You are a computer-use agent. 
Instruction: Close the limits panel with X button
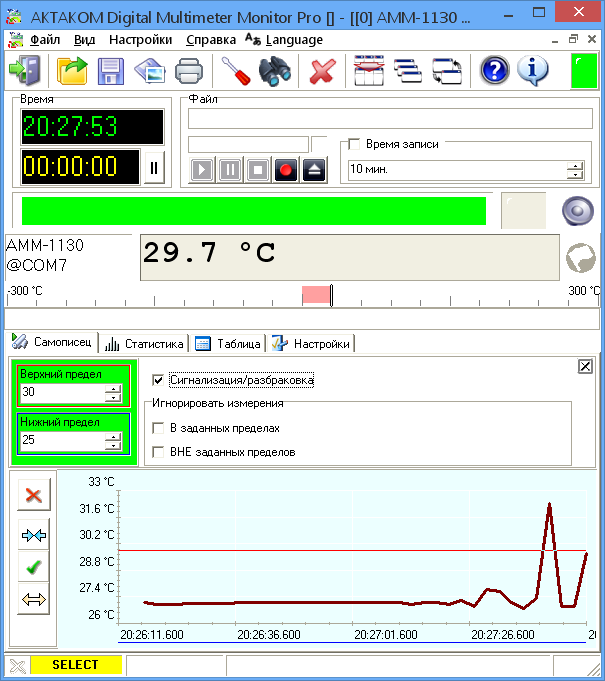click(x=585, y=366)
